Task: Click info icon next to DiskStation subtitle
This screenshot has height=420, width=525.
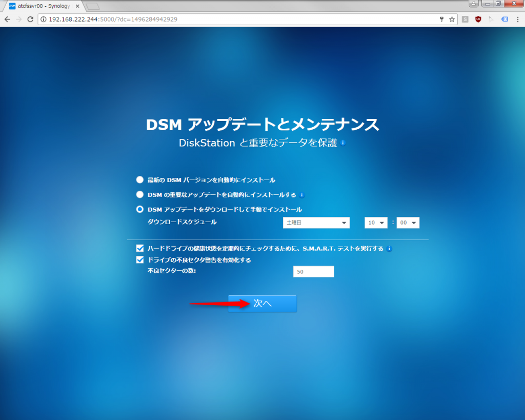Action: click(x=343, y=143)
